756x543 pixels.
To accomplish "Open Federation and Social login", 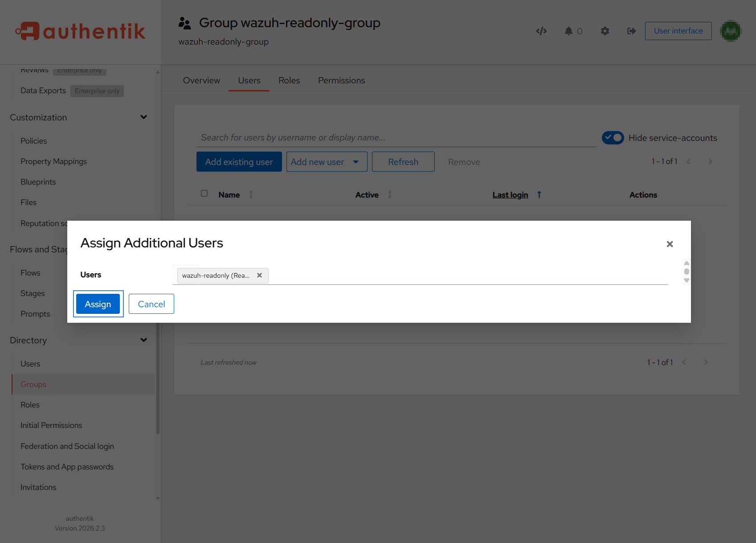I will point(67,446).
